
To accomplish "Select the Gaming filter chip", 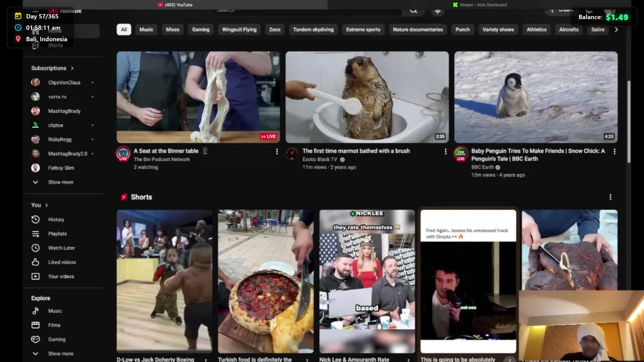I will click(x=201, y=30).
